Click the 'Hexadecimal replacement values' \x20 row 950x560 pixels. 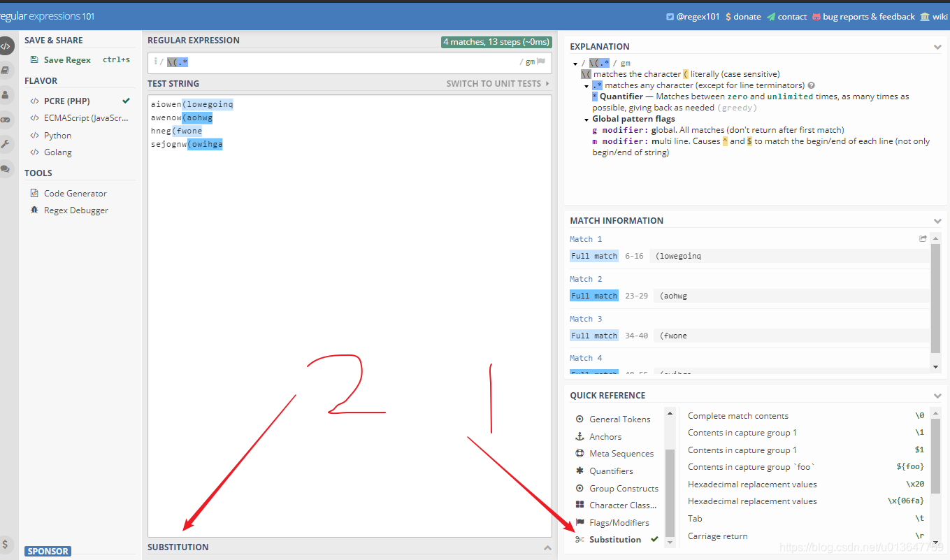coord(805,484)
